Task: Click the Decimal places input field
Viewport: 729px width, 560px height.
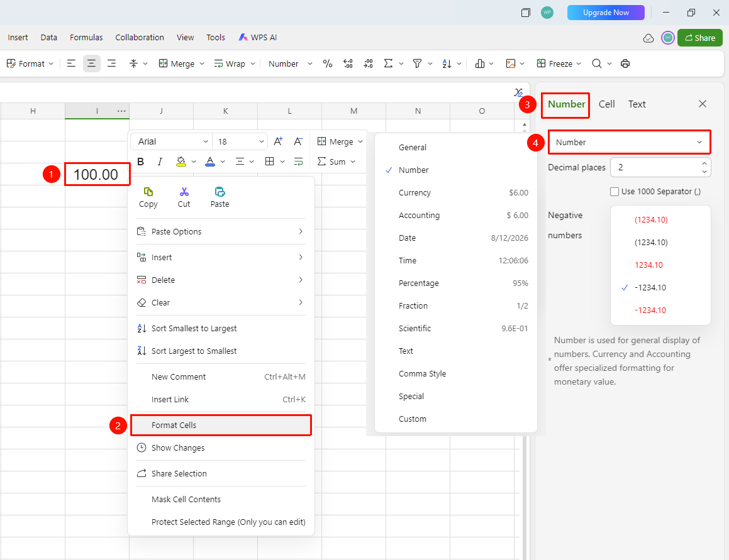Action: pyautogui.click(x=660, y=167)
